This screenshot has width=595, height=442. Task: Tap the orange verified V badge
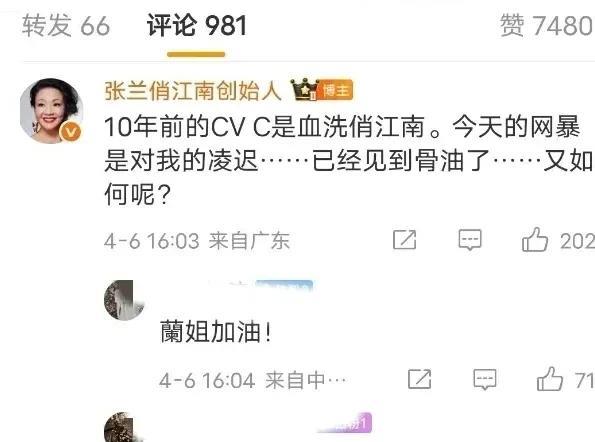tap(71, 132)
